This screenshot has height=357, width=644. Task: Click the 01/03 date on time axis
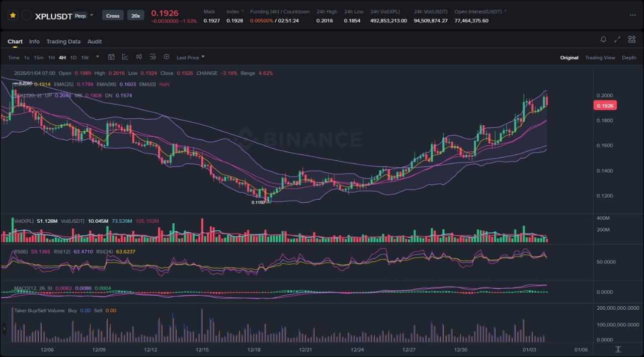point(529,349)
